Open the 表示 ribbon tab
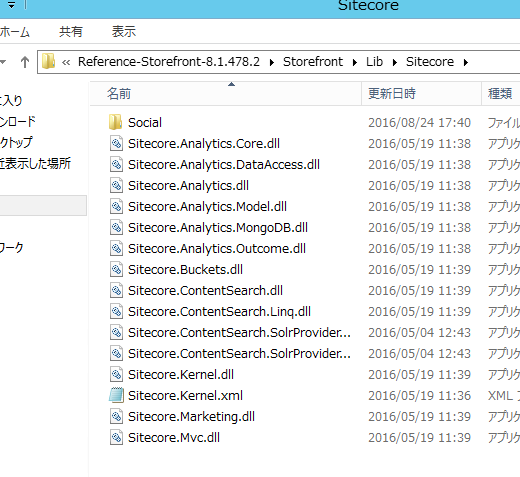The width and height of the screenshot is (520, 477). point(124,32)
